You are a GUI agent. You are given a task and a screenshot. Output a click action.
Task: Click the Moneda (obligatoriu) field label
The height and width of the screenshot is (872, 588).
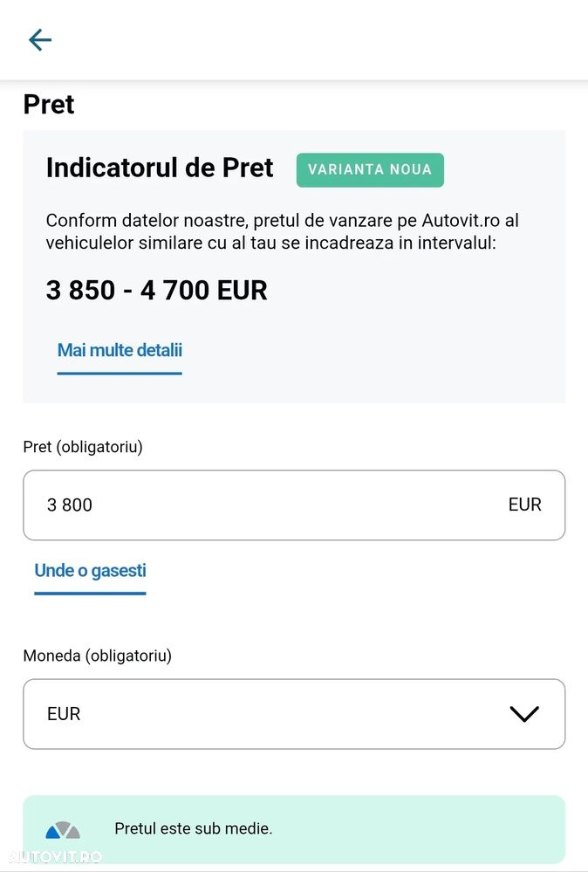pos(97,656)
